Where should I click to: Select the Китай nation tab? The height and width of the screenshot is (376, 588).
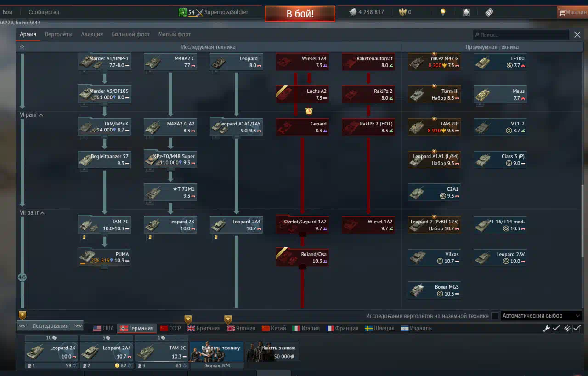(274, 328)
